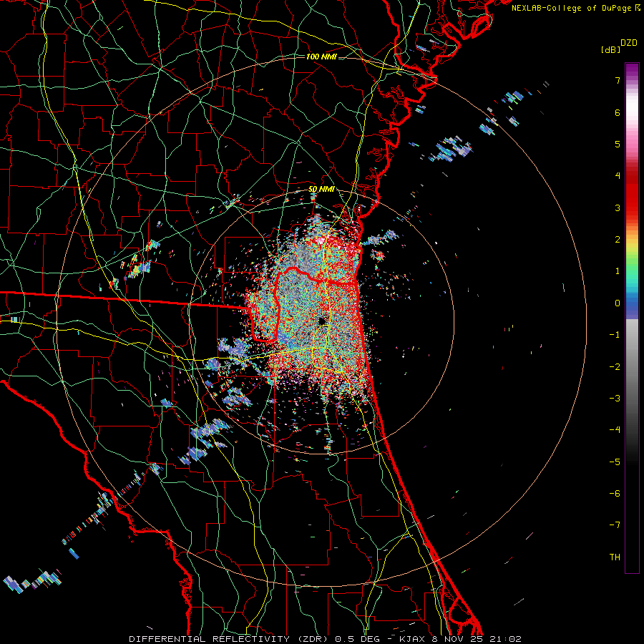Click the TH threshold label on scale
The image size is (644, 644).
[x=615, y=557]
